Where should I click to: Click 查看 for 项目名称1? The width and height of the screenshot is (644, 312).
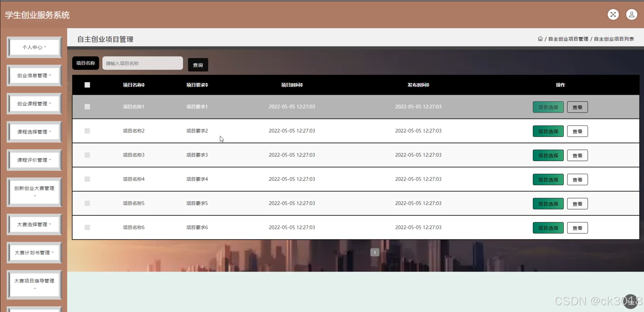577,107
